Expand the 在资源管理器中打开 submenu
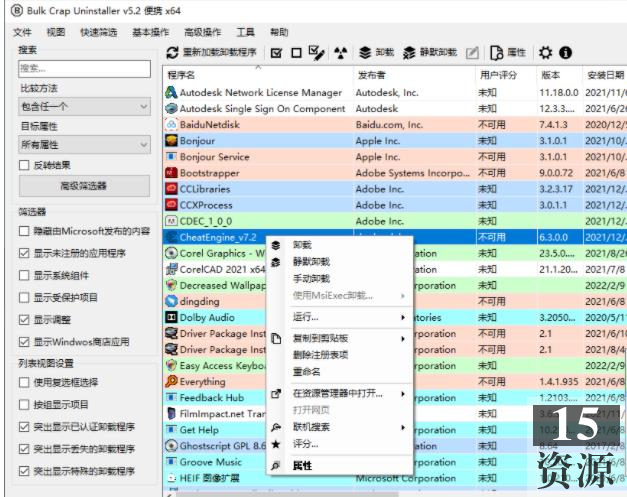The width and height of the screenshot is (627, 497). click(340, 394)
